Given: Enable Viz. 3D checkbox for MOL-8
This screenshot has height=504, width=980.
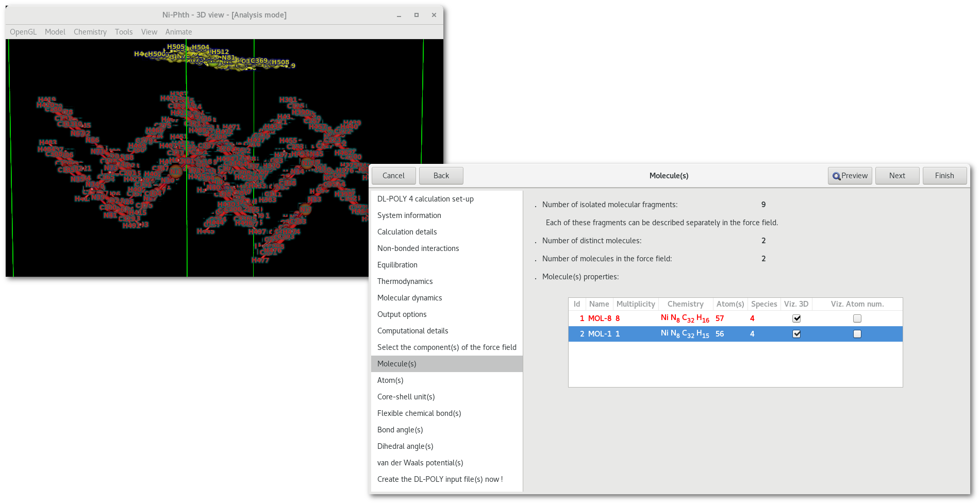Looking at the screenshot, I should (x=796, y=318).
